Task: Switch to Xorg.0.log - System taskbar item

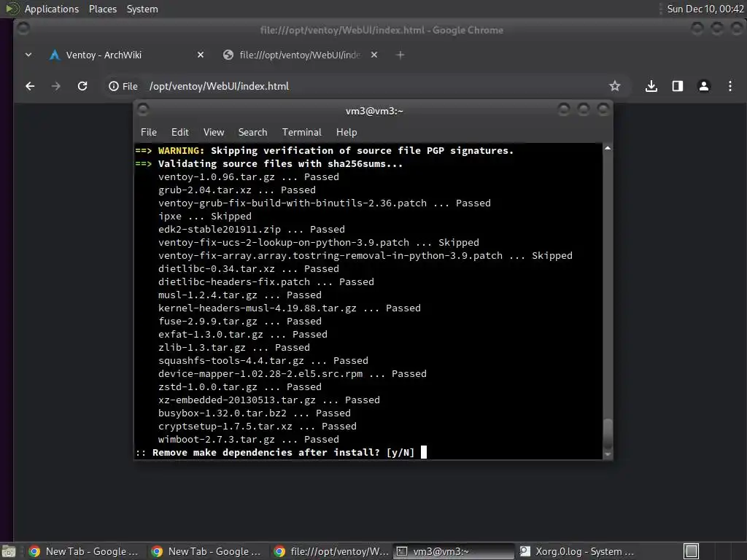Action: coord(577,551)
